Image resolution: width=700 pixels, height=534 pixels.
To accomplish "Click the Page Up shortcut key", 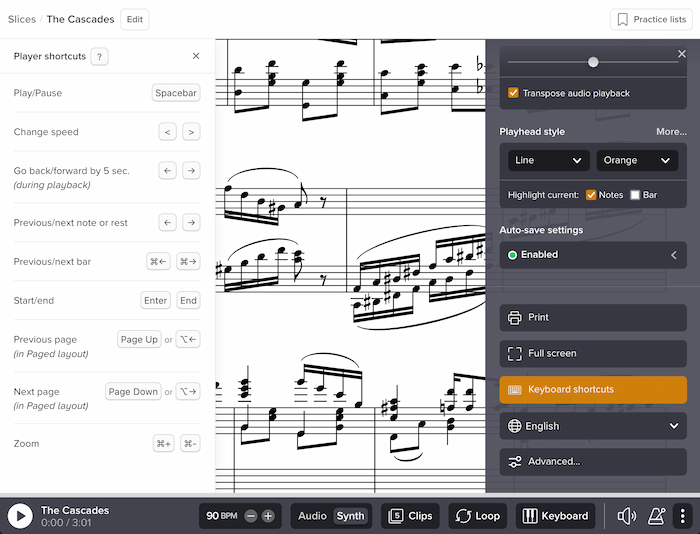I will click(x=139, y=339).
